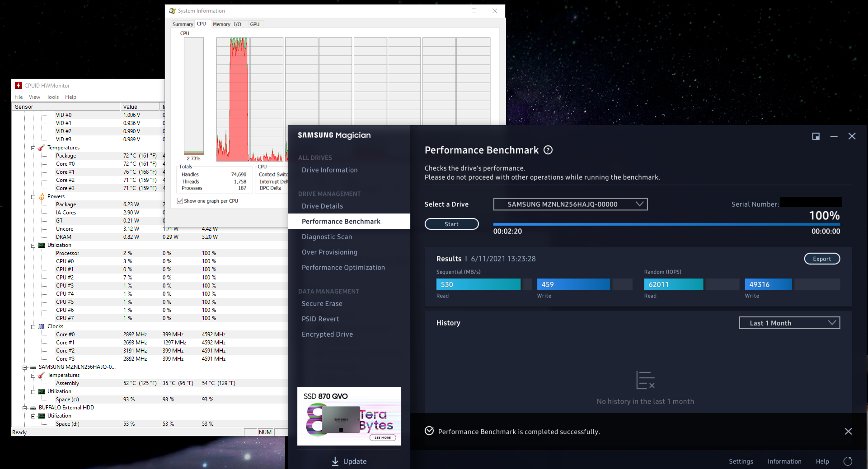The width and height of the screenshot is (868, 469).
Task: Open PSID Revert in Magician sidebar
Action: 320,319
